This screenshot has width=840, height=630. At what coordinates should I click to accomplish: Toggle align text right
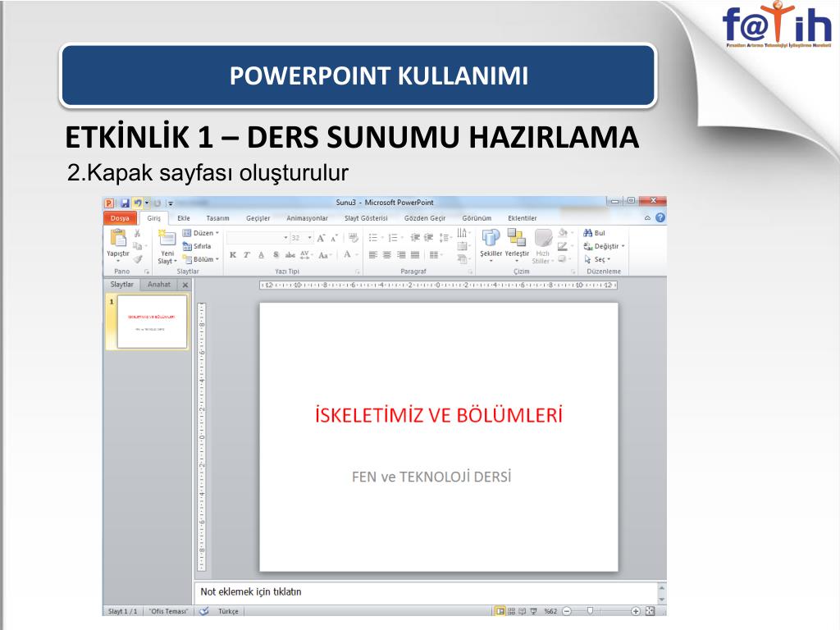pos(401,255)
